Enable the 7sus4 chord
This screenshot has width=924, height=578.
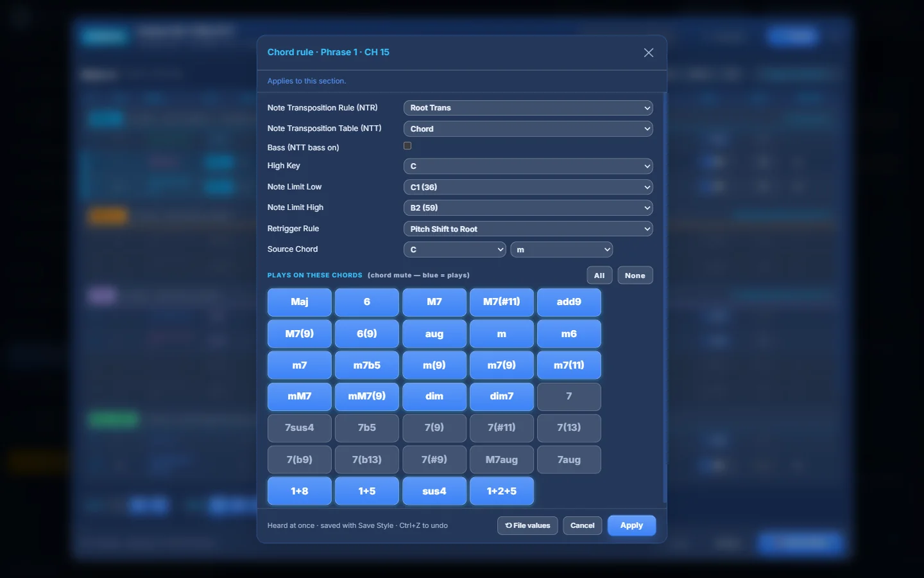pos(300,428)
